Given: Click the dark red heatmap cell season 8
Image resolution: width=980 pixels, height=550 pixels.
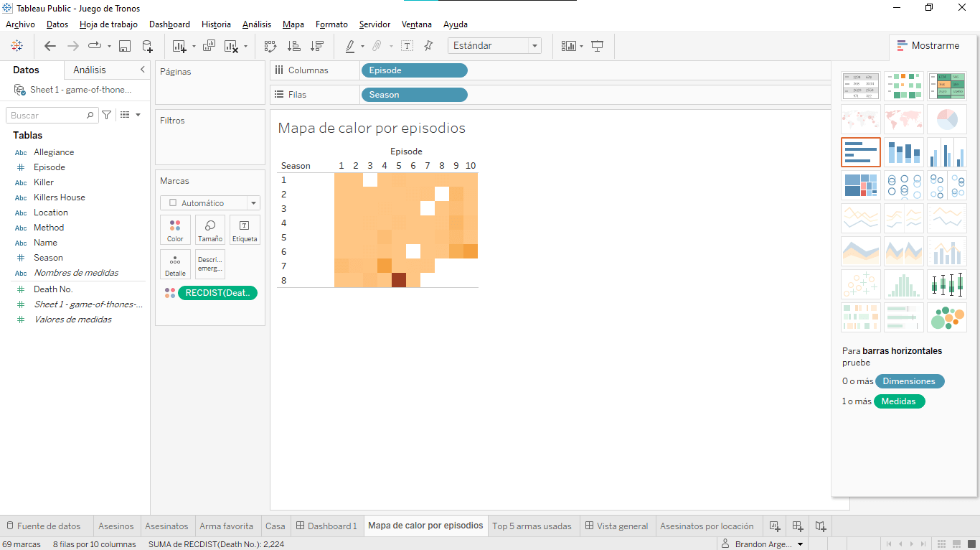Looking at the screenshot, I should coord(399,280).
